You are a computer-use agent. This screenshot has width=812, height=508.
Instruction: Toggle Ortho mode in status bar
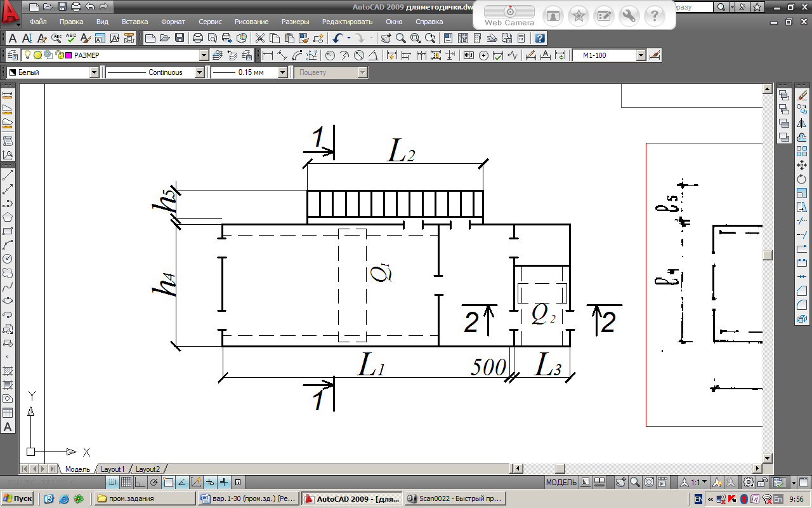(140, 482)
